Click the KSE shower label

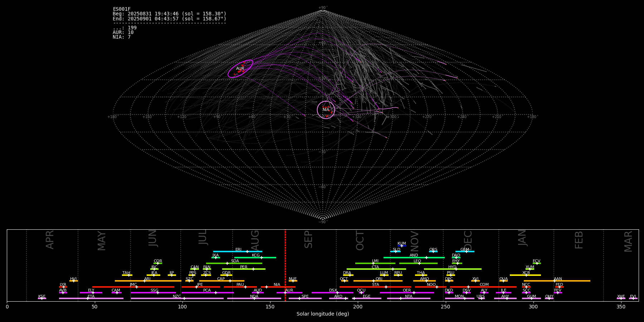(x=42, y=297)
